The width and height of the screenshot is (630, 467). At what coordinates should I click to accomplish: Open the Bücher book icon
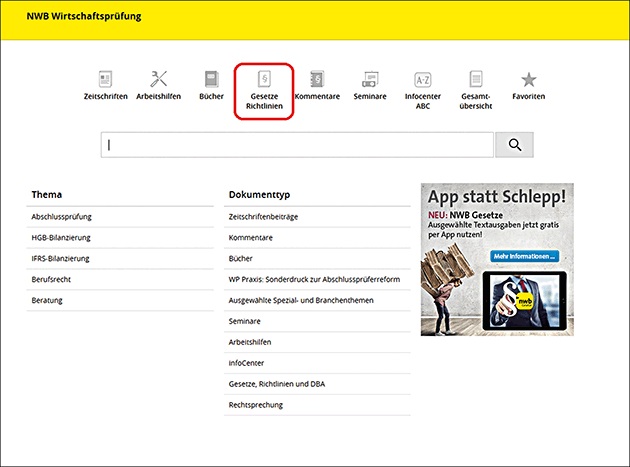211,79
